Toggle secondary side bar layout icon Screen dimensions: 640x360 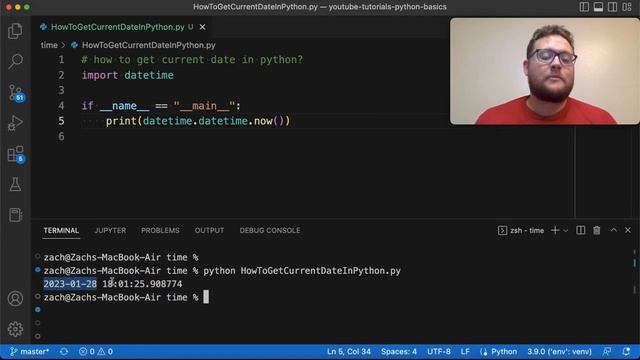tap(612, 7)
